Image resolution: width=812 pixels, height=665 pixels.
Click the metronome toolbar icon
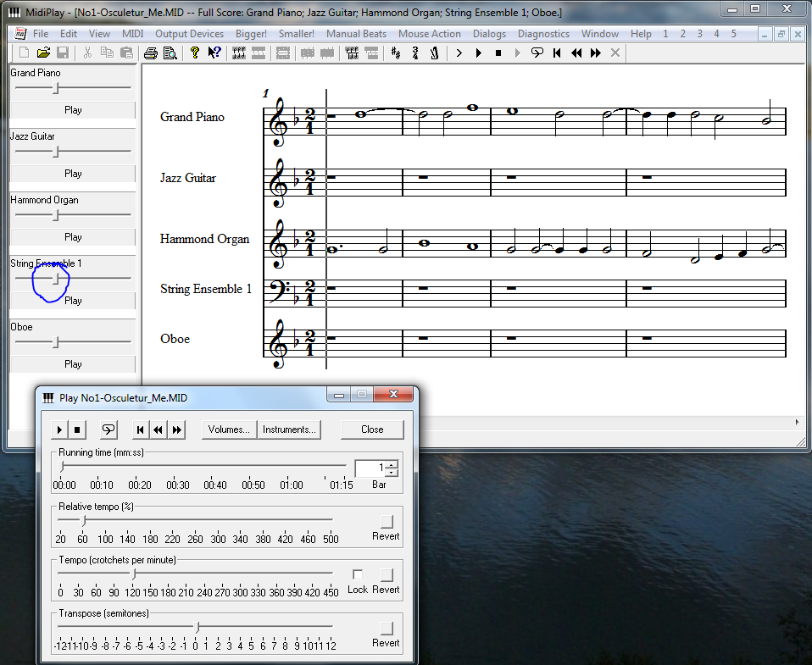[435, 53]
